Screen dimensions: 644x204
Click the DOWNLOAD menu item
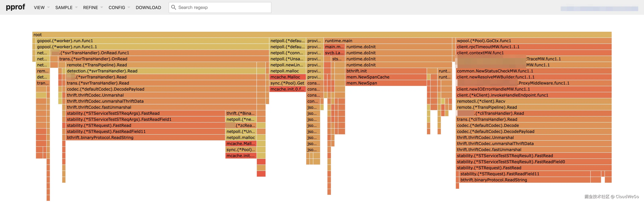(148, 8)
